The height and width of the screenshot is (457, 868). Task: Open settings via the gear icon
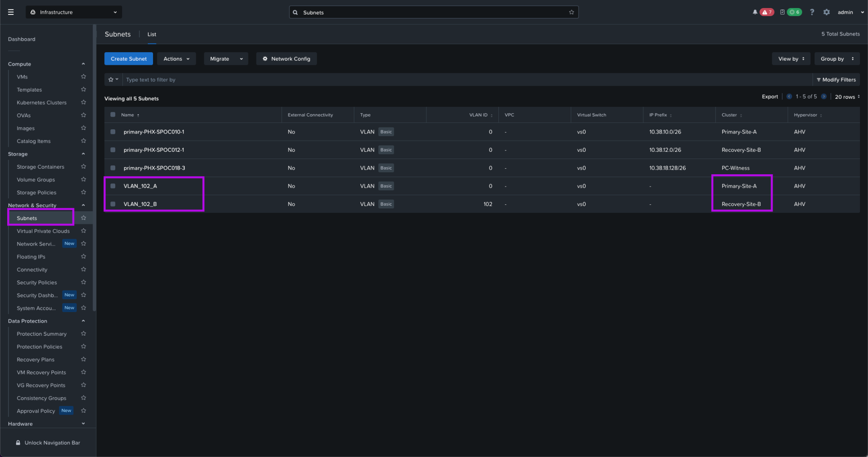click(826, 12)
